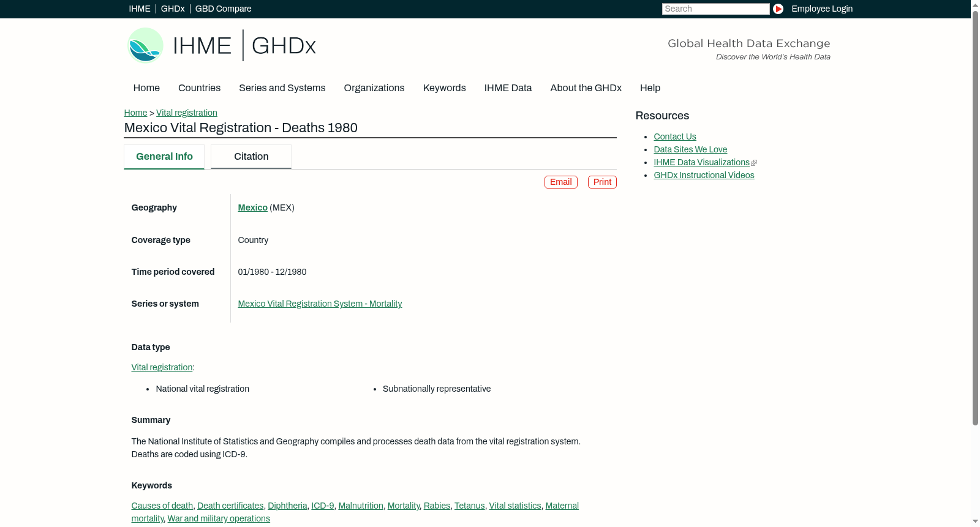This screenshot has height=527, width=980.
Task: Click the IHME GHDx logo
Action: [x=221, y=45]
